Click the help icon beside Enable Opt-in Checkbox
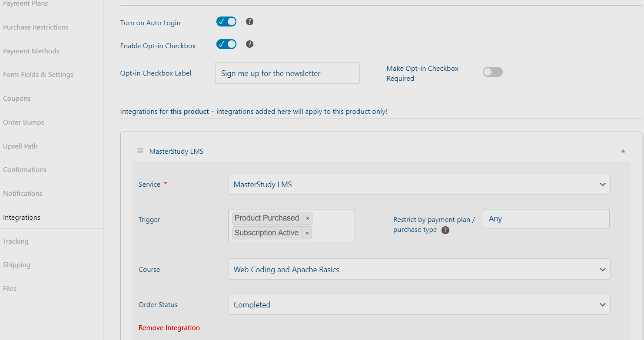The width and height of the screenshot is (644, 340). pos(249,43)
